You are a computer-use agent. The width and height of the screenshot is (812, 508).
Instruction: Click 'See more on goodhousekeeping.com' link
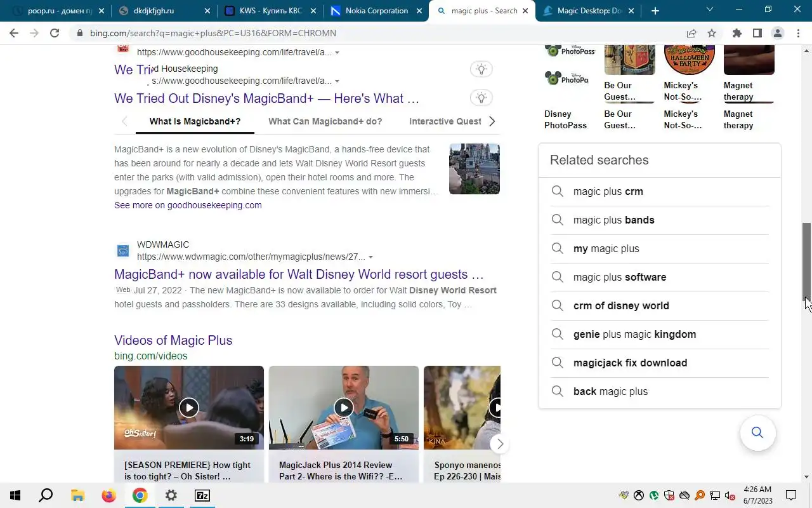[188, 205]
